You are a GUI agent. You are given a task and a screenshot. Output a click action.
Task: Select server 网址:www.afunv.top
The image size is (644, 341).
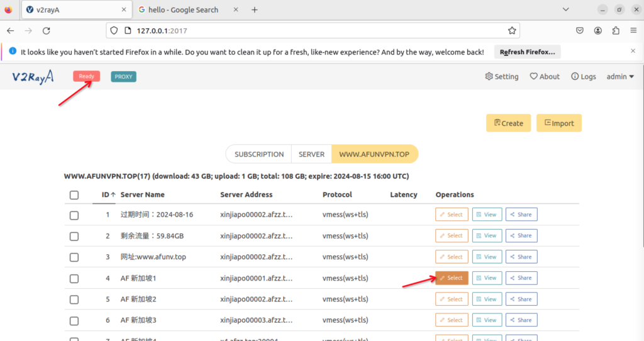(x=452, y=257)
